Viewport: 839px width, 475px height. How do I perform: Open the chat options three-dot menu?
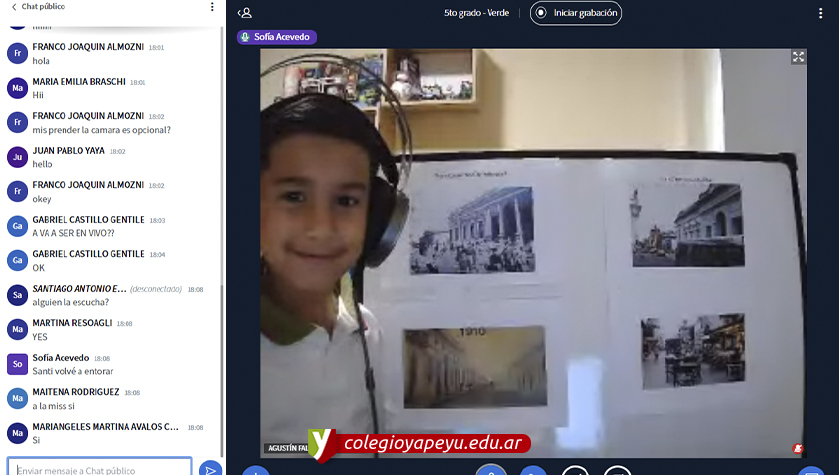(212, 7)
